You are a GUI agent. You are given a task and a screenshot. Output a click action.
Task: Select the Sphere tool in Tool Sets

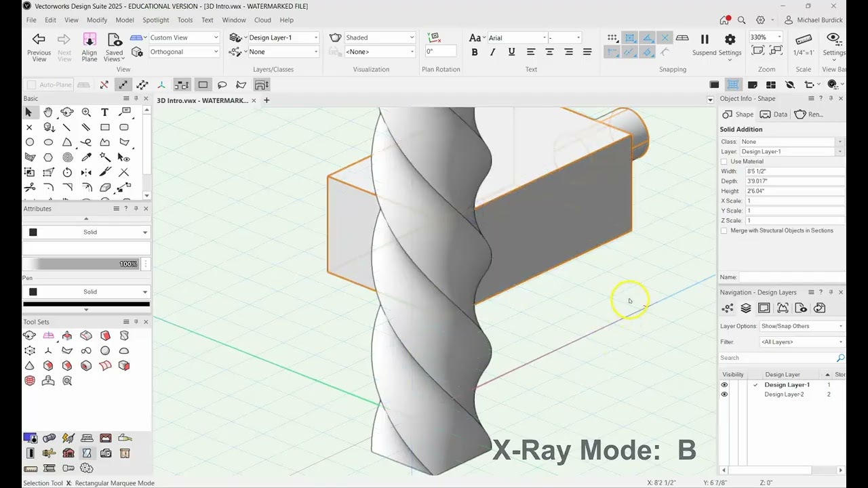(105, 350)
